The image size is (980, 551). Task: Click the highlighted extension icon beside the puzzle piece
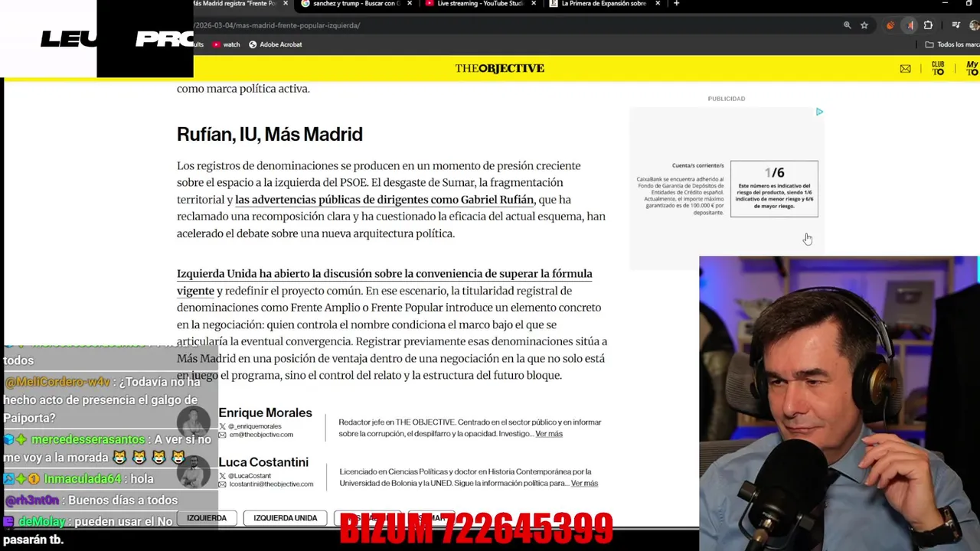coord(910,25)
